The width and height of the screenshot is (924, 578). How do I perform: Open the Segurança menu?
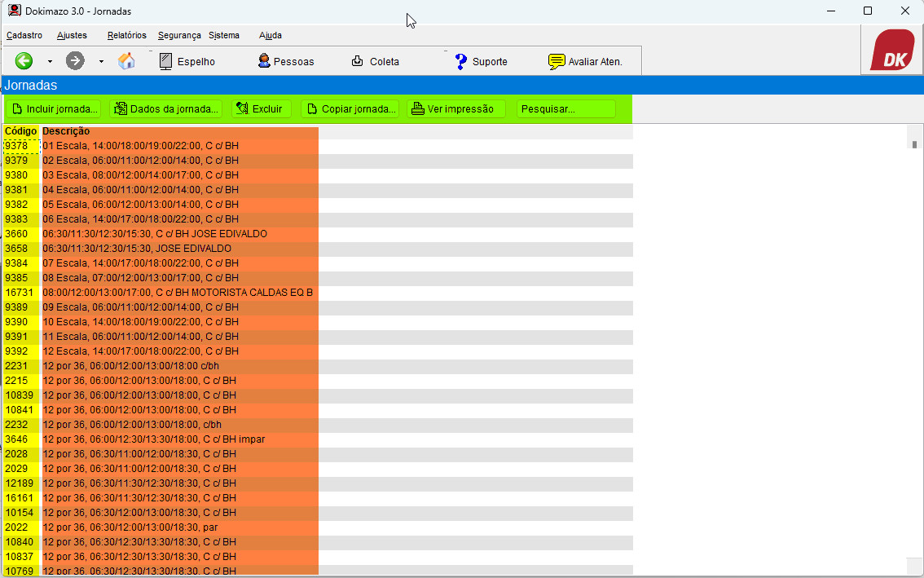tap(179, 35)
